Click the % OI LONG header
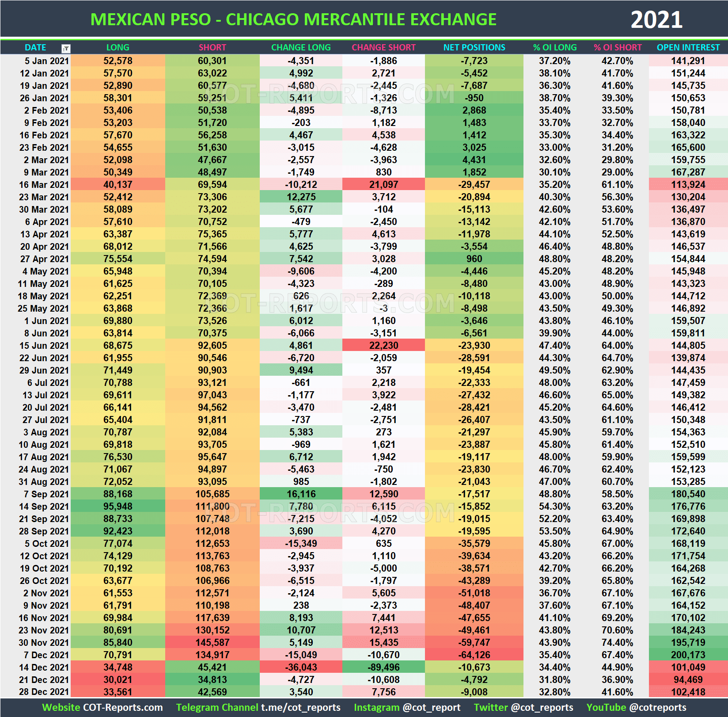This screenshot has width=728, height=717. point(555,47)
